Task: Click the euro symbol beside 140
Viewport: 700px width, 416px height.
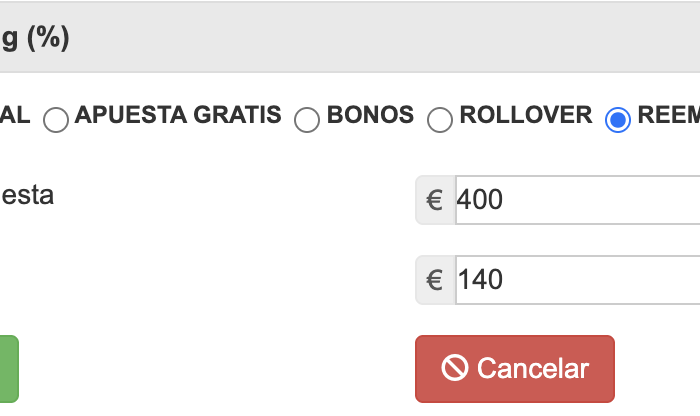Action: 435,280
